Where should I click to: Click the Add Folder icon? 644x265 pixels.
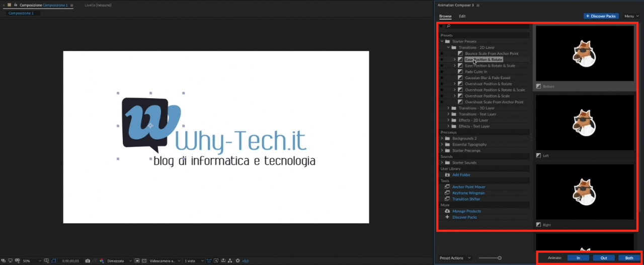[447, 175]
